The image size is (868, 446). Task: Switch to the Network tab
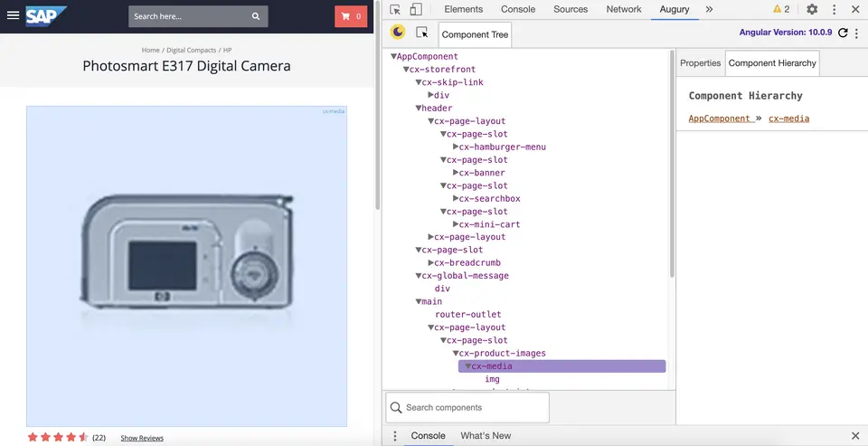pyautogui.click(x=624, y=9)
